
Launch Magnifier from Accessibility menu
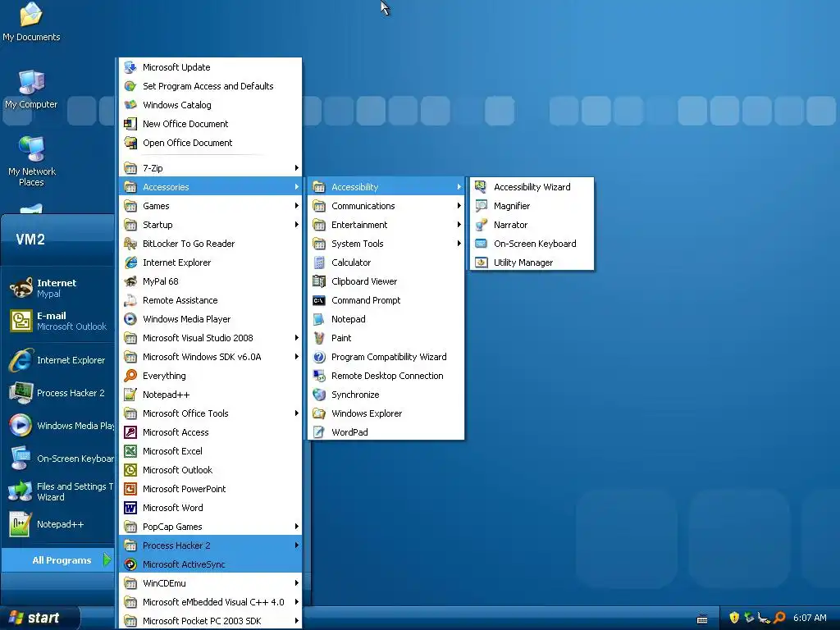[532, 206]
